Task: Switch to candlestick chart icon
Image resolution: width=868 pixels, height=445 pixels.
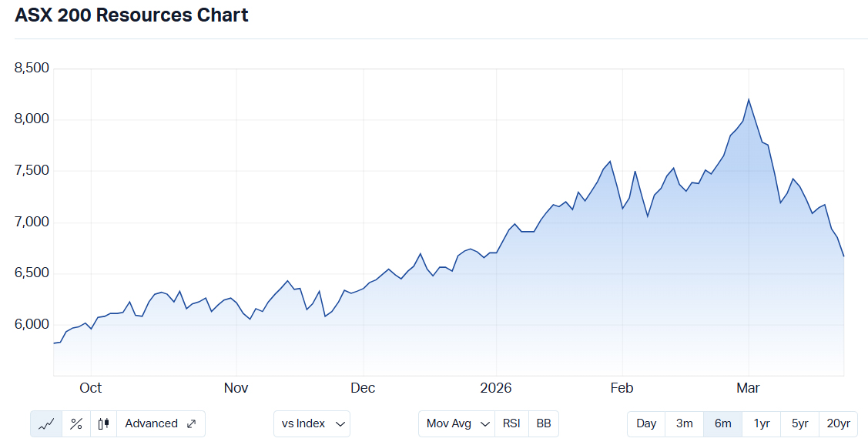Action: coord(104,423)
